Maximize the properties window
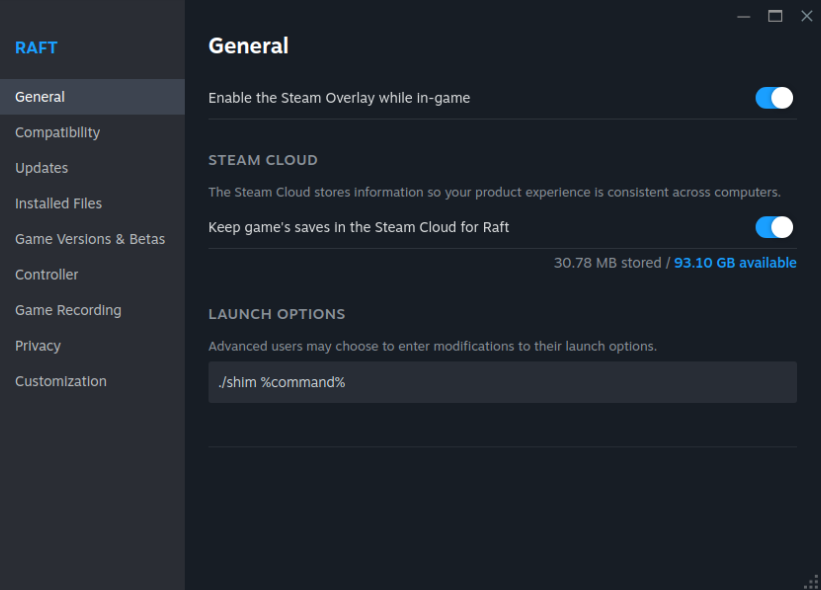This screenshot has width=821, height=590. [x=775, y=16]
